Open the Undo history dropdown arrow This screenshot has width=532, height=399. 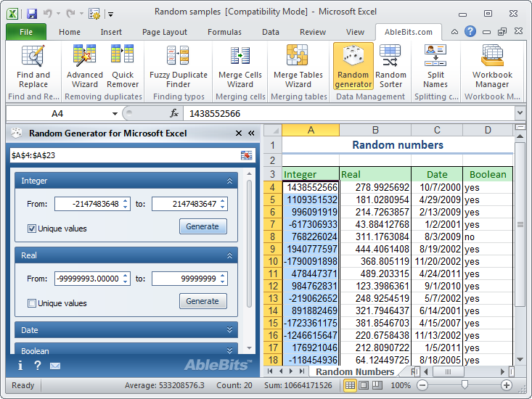point(58,14)
